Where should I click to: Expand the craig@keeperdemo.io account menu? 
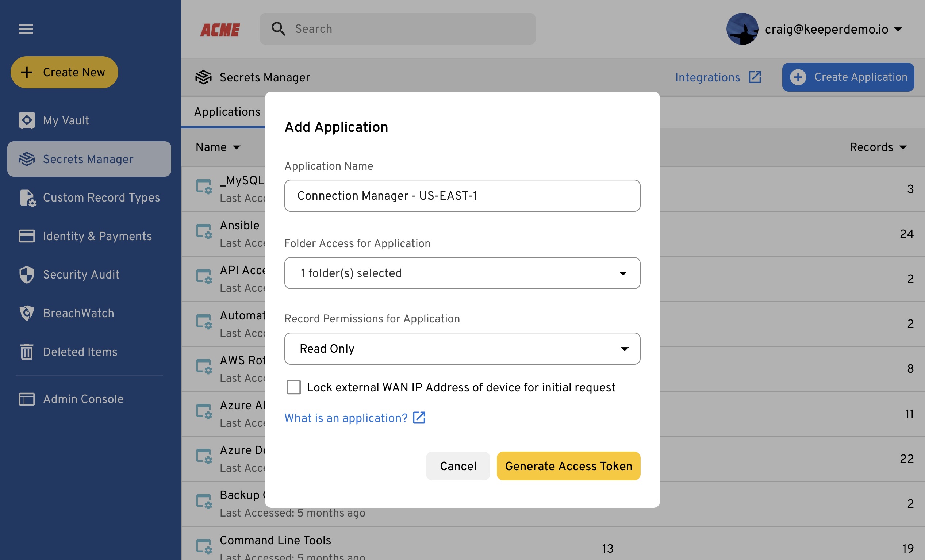[898, 29]
